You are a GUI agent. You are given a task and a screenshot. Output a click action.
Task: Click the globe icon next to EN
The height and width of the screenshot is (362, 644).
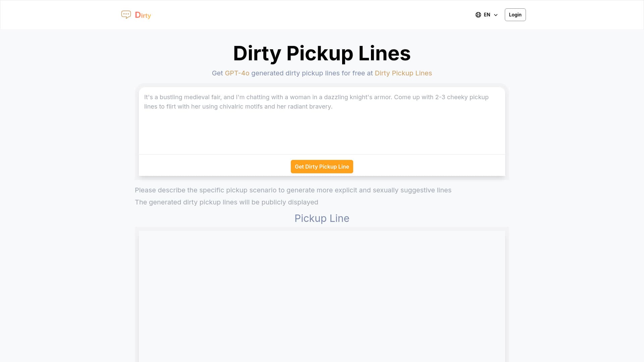pyautogui.click(x=478, y=14)
